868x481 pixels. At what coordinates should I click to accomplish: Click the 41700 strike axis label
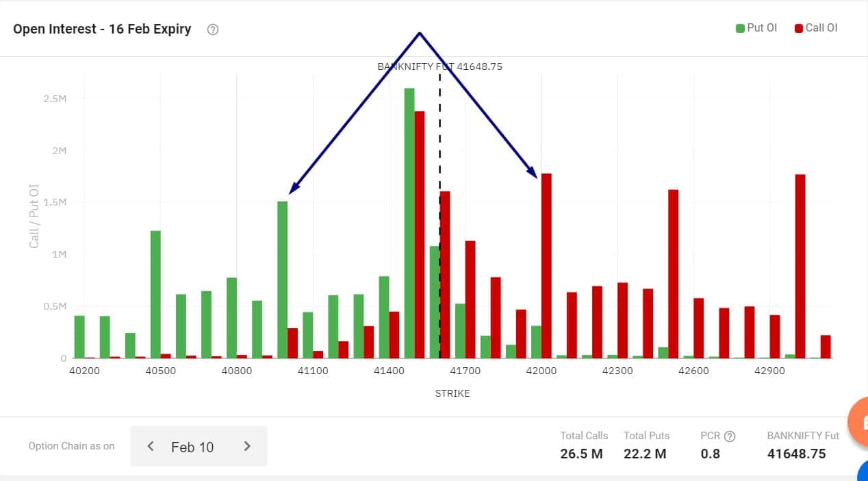coord(465,371)
